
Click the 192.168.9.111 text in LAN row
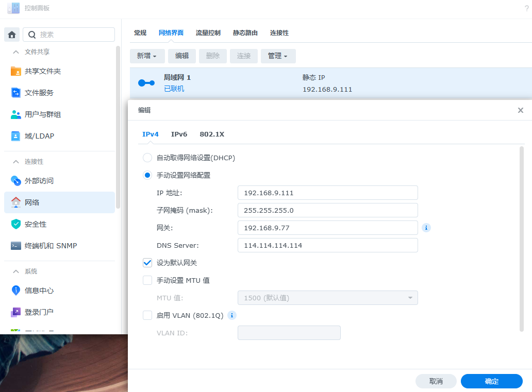coord(327,90)
